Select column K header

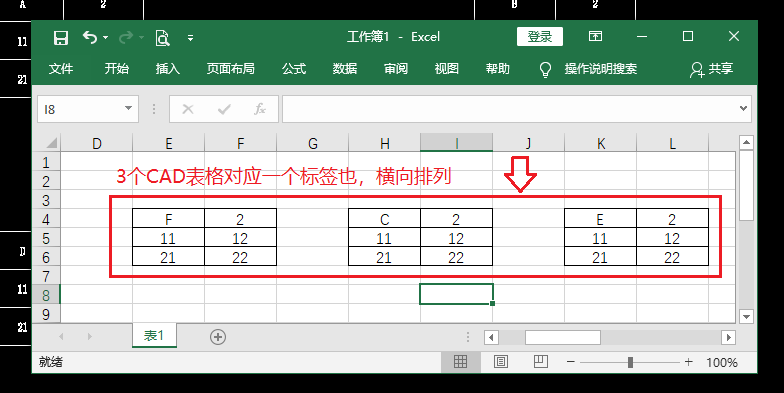pyautogui.click(x=600, y=143)
